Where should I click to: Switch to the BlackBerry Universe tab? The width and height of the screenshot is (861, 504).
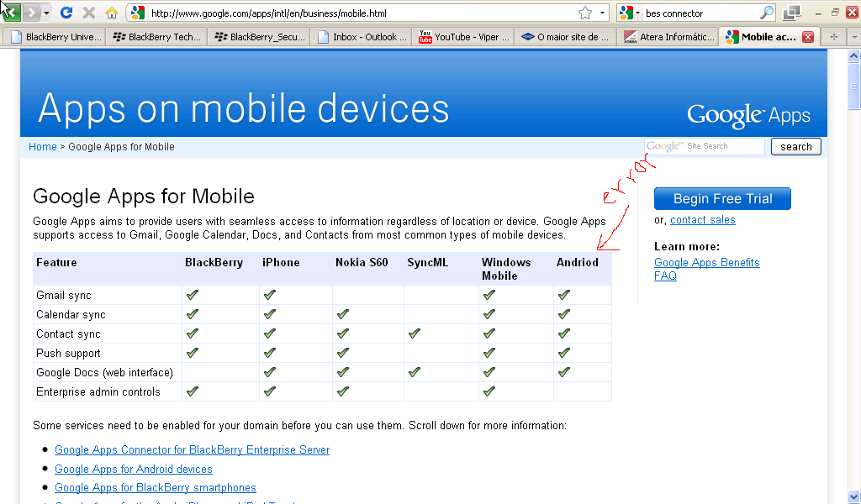(54, 37)
